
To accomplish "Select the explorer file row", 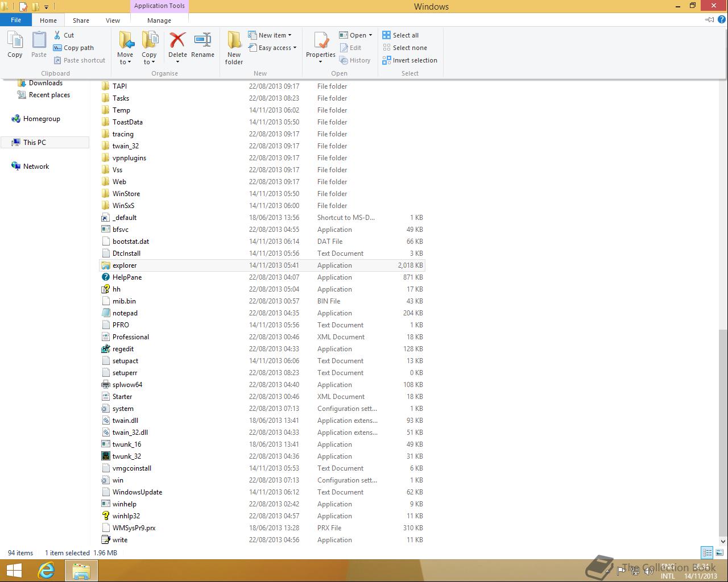I will [262, 265].
